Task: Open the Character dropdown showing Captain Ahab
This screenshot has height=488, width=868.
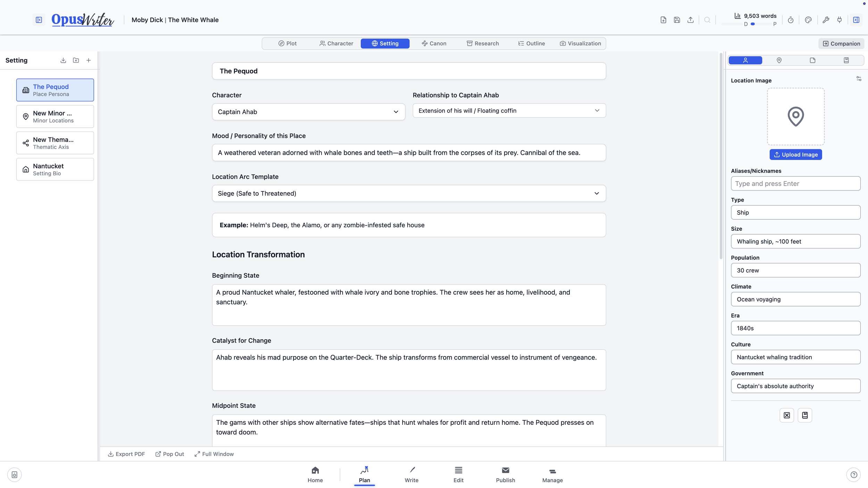Action: click(308, 112)
